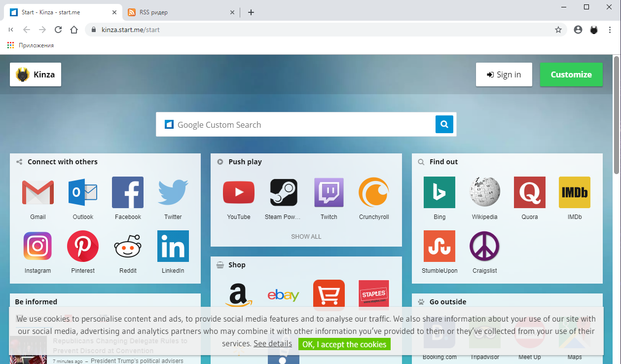Screen dimensions: 621x364
Task: Open the Wikipedia globe icon
Action: coord(485,192)
